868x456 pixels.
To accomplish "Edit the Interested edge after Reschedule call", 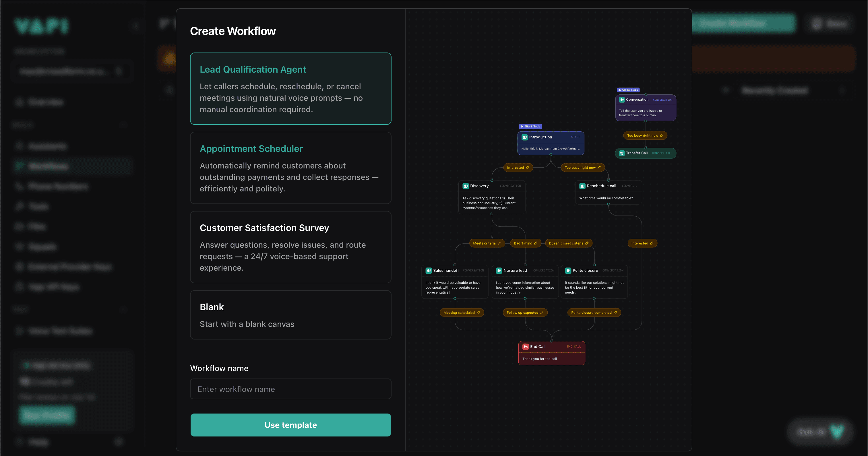I will (652, 243).
